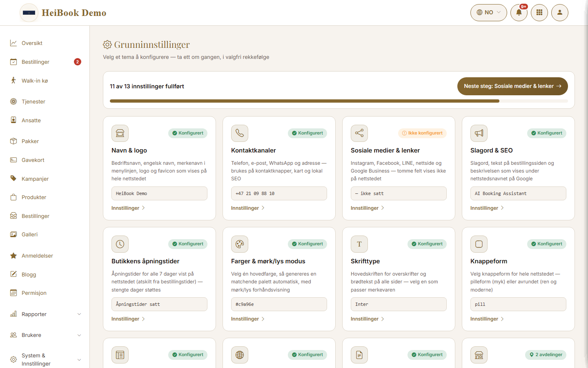Expand System & Innstillinger sidebar section
The width and height of the screenshot is (588, 368).
(45, 359)
